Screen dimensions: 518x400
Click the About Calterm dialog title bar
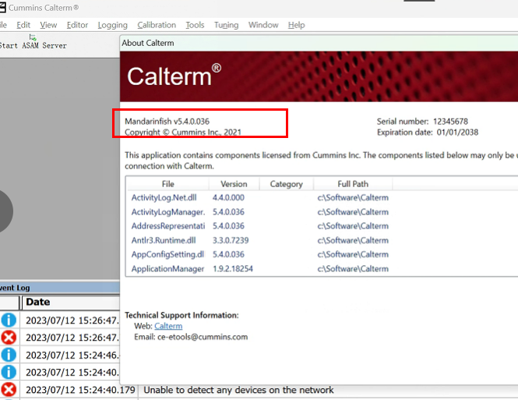tap(319, 43)
